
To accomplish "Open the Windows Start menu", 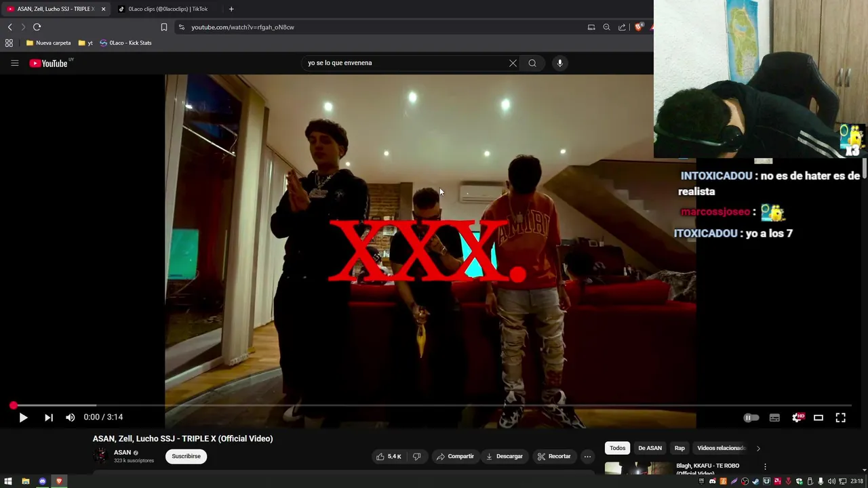I will [8, 481].
